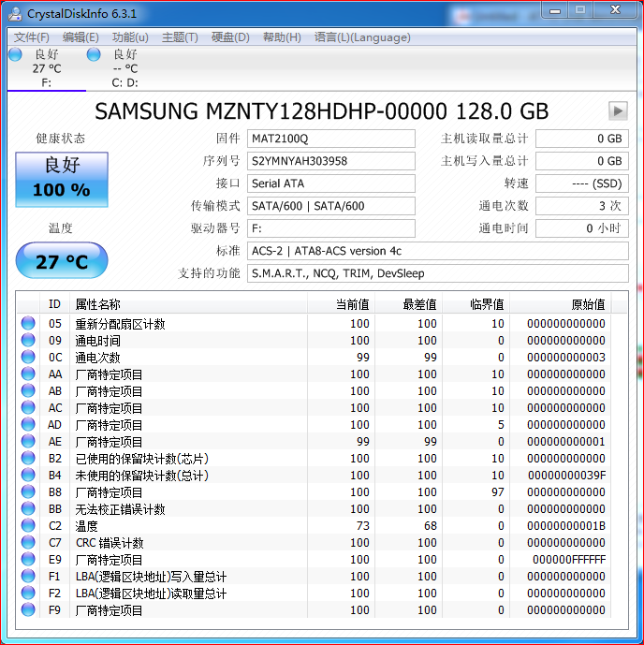Click the 主机读取量总计 value 0 GB

(582, 139)
